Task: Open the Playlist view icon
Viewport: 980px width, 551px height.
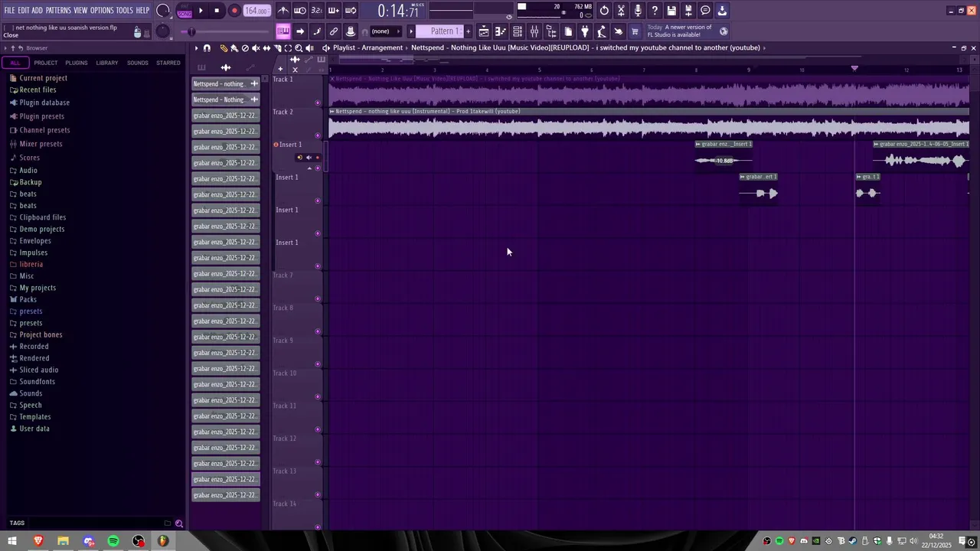Action: point(484,31)
